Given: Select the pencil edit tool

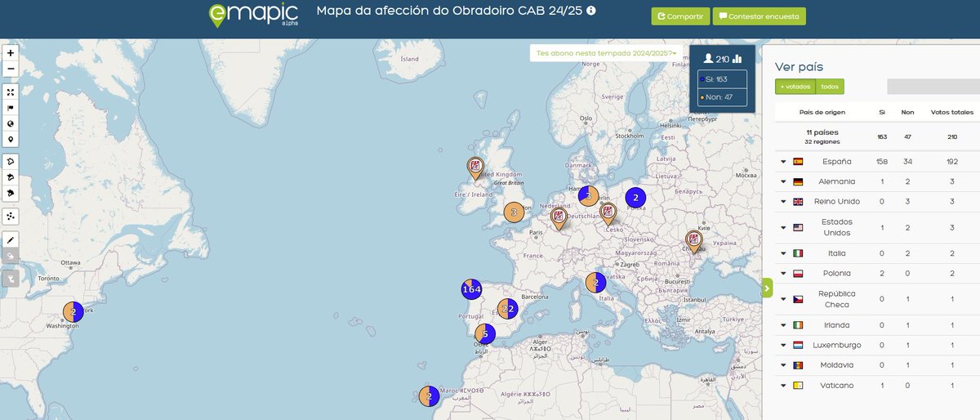Looking at the screenshot, I should pos(11,240).
